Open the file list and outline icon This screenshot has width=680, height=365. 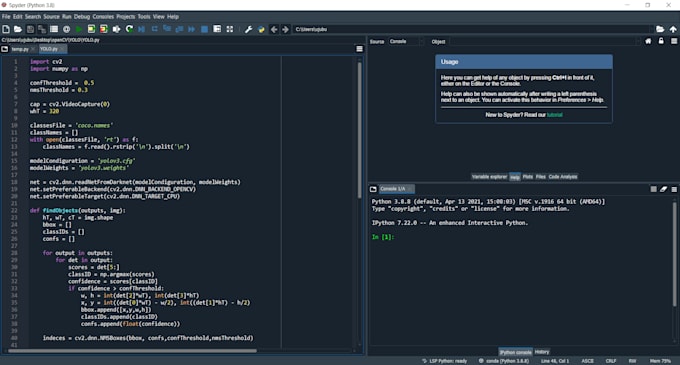point(54,29)
